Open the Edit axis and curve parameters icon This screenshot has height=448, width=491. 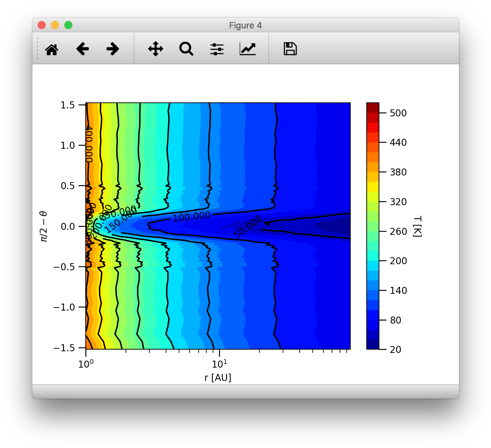(x=247, y=49)
